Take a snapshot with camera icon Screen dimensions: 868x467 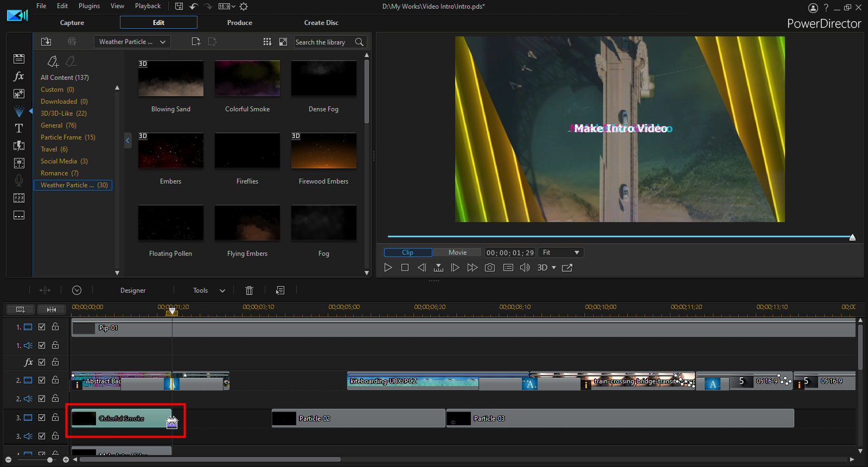pyautogui.click(x=490, y=268)
